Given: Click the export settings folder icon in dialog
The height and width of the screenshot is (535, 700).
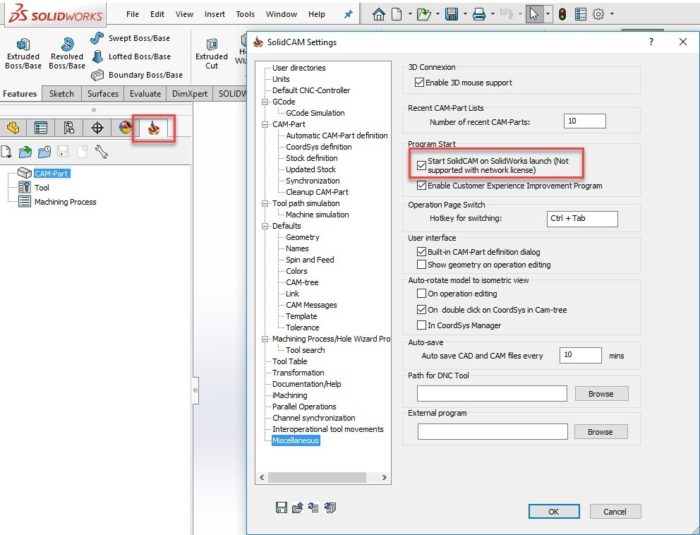Looking at the screenshot, I should click(x=297, y=507).
